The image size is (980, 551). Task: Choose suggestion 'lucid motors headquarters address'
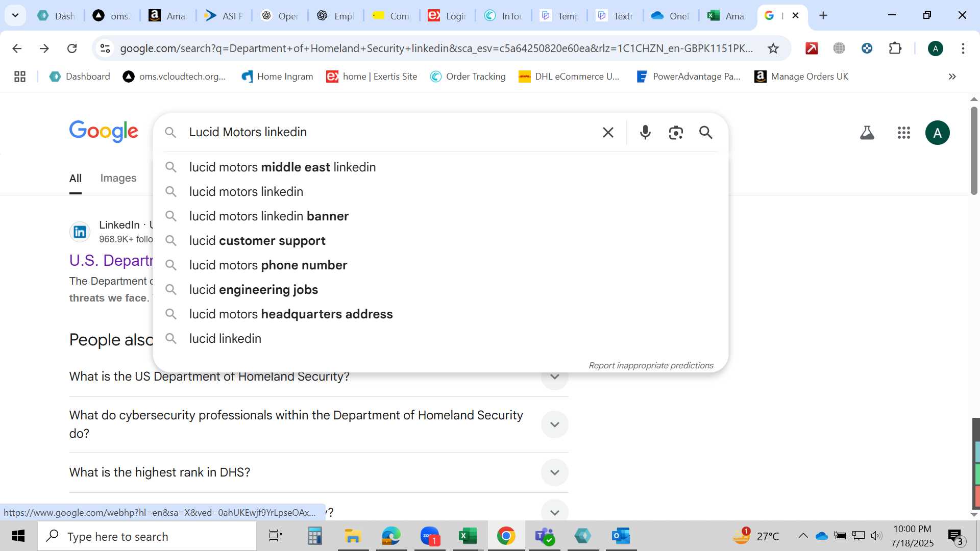[x=440, y=314]
